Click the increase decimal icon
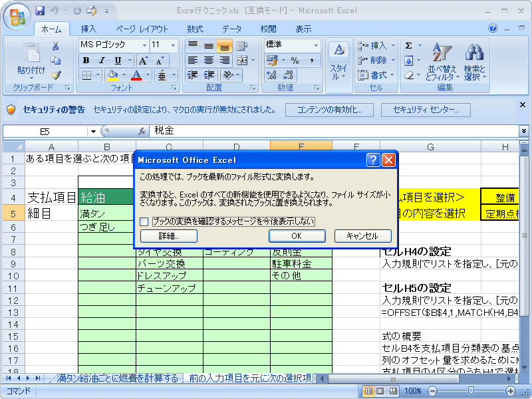 coord(271,75)
